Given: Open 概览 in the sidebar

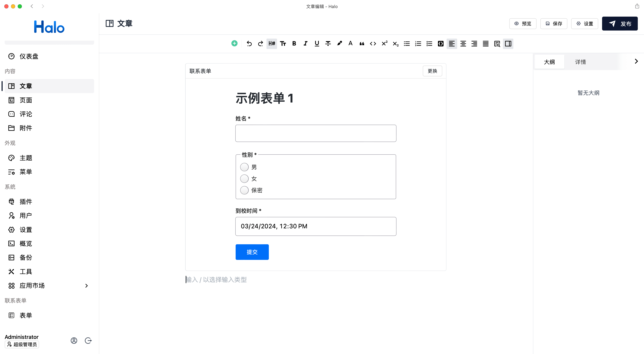Looking at the screenshot, I should (x=49, y=244).
